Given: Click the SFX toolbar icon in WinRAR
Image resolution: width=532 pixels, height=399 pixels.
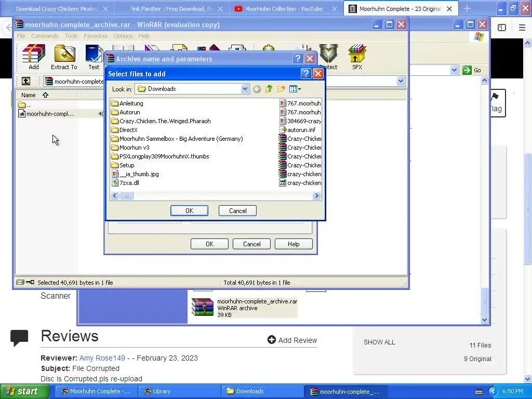Looking at the screenshot, I should (357, 57).
